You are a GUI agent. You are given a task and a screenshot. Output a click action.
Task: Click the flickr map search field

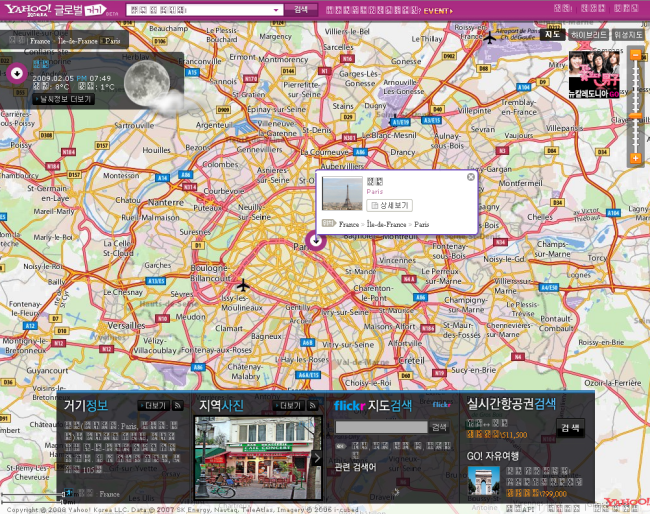(x=381, y=427)
